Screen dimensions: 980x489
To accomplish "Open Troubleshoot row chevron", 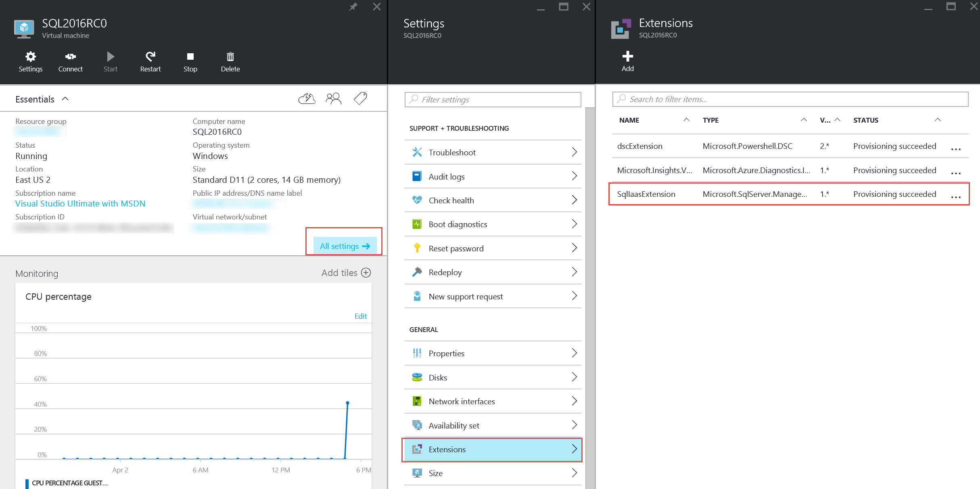I will 574,152.
